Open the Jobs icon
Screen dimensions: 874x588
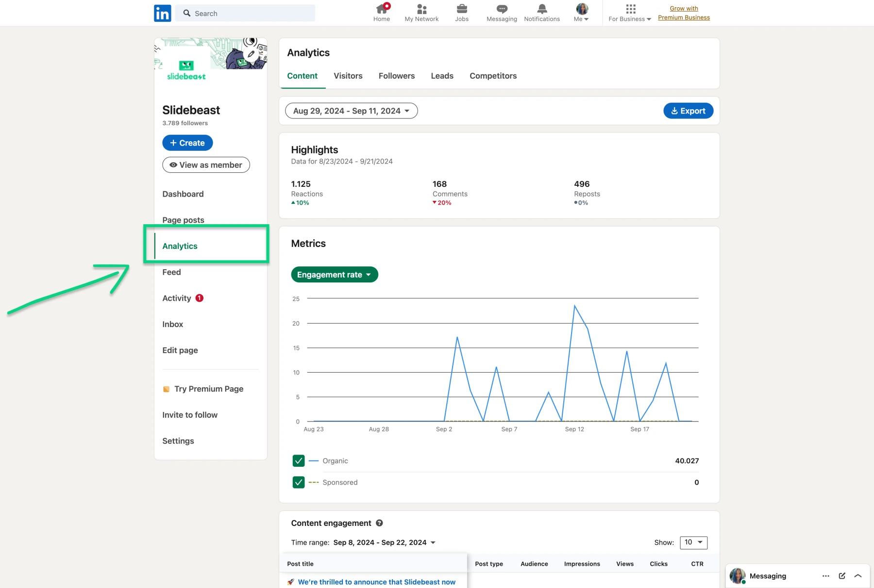pos(462,10)
